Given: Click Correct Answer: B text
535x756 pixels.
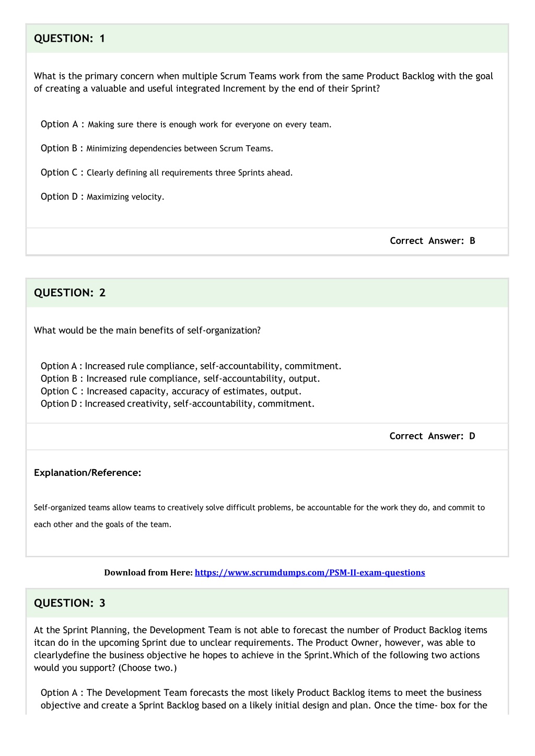Looking at the screenshot, I should pyautogui.click(x=433, y=241).
